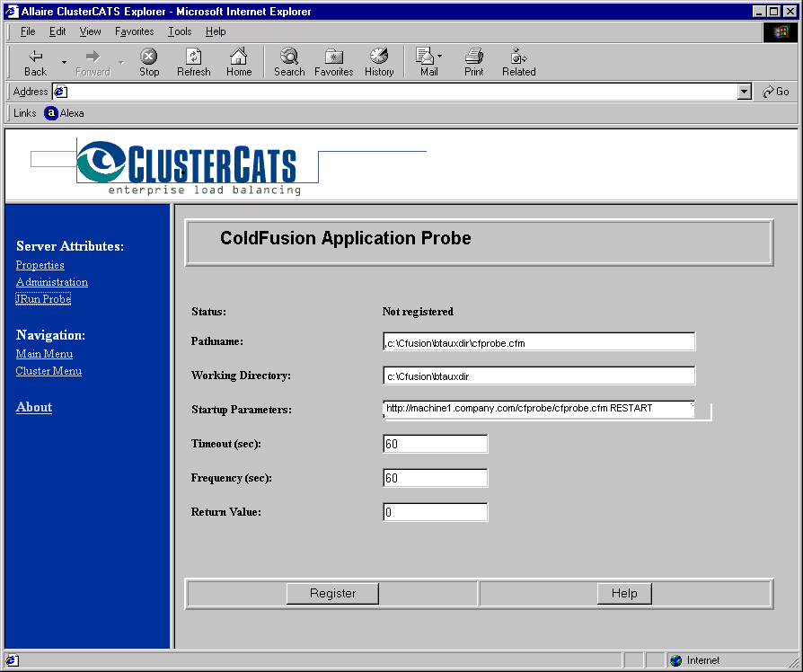Image resolution: width=803 pixels, height=672 pixels.
Task: Click the page icon in Address bar
Action: (x=60, y=92)
